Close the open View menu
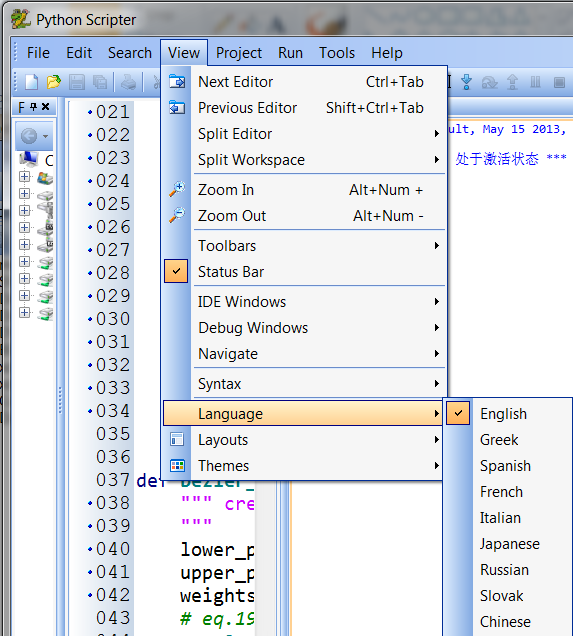Viewport: 573px width, 636px height. tap(184, 53)
